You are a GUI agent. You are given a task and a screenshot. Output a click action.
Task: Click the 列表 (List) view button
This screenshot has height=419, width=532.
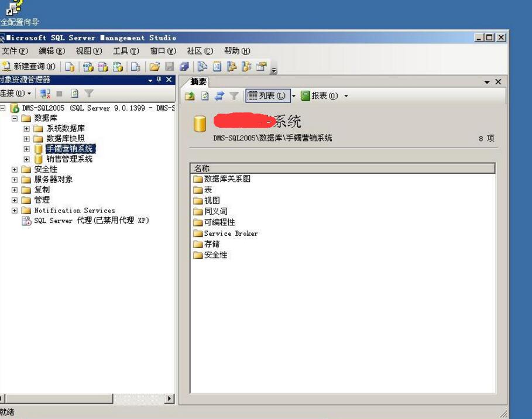267,96
